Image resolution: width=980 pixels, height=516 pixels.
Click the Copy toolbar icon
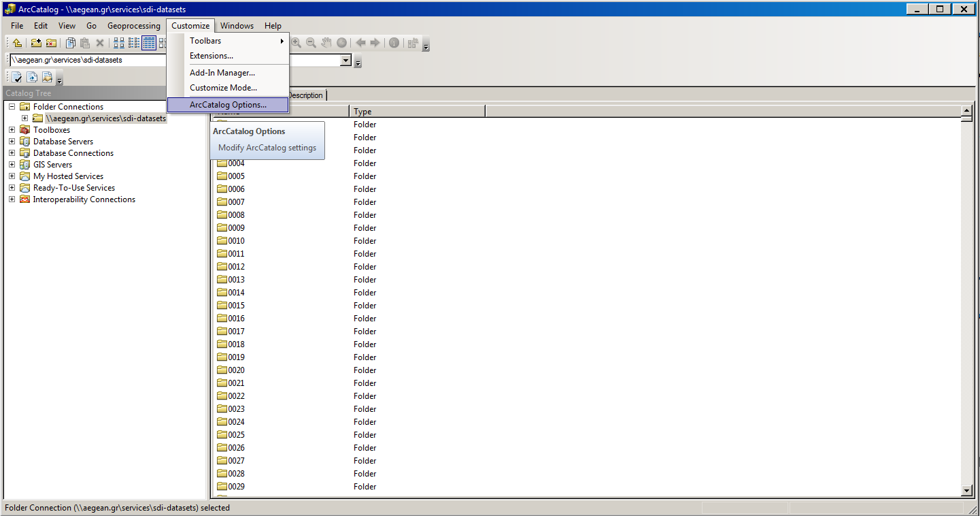(x=71, y=43)
